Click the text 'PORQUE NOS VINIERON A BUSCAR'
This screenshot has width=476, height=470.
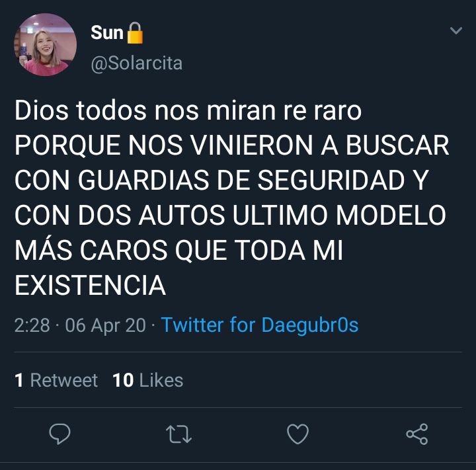coord(231,145)
